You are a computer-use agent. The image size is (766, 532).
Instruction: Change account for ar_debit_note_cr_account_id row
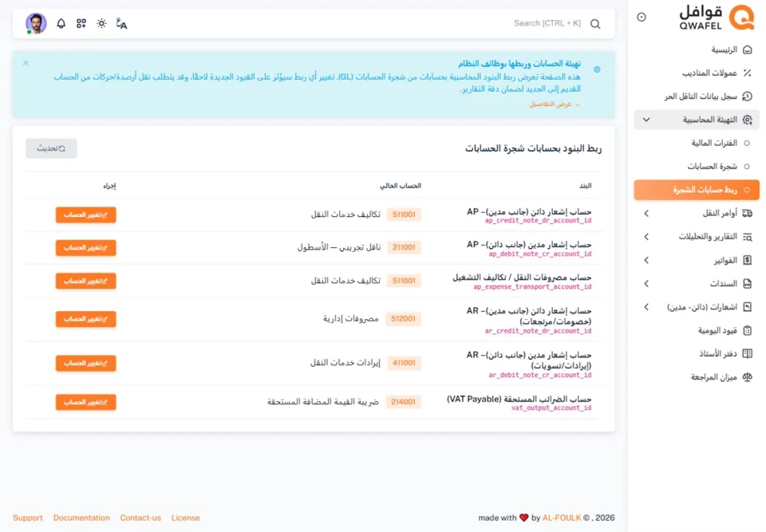pyautogui.click(x=86, y=363)
